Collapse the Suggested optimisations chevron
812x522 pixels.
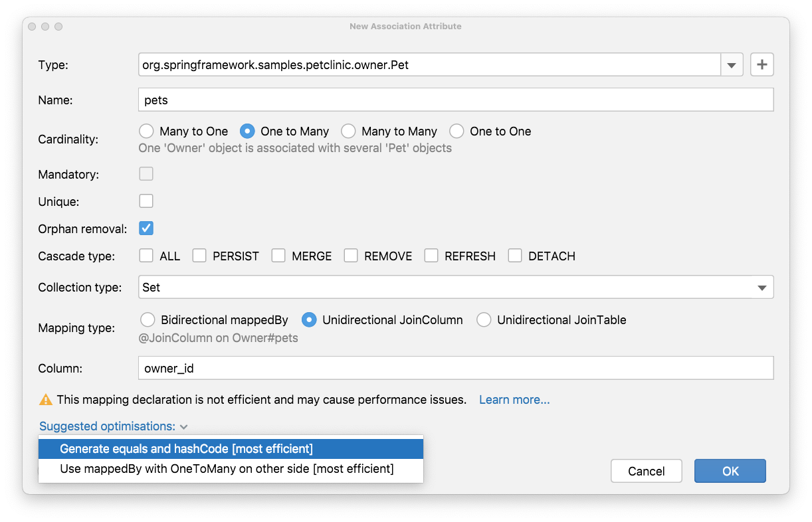(184, 426)
